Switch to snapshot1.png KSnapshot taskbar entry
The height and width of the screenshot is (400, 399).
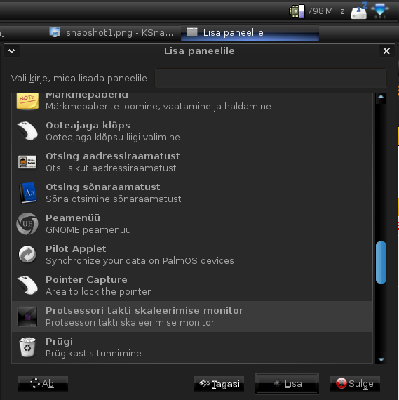[112, 33]
